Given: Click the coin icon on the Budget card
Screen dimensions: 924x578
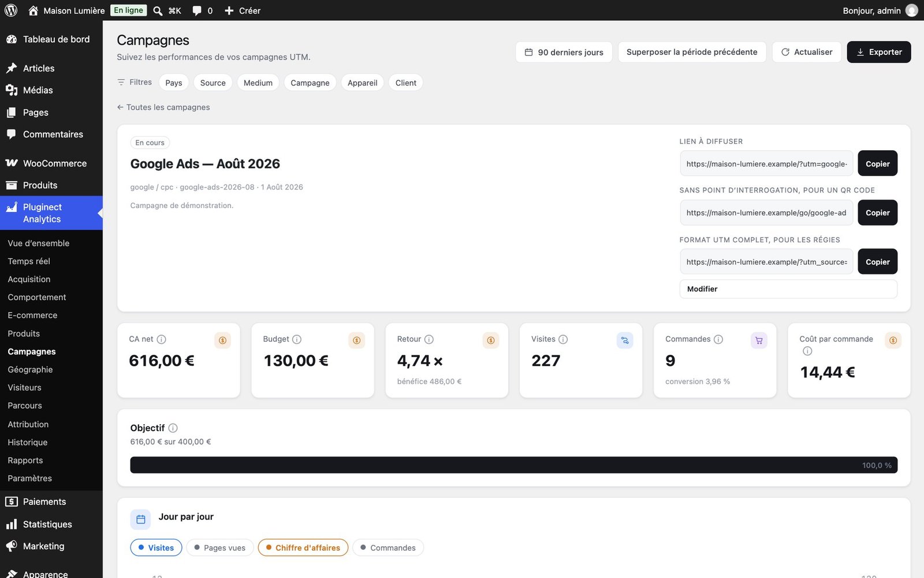Looking at the screenshot, I should tap(357, 340).
